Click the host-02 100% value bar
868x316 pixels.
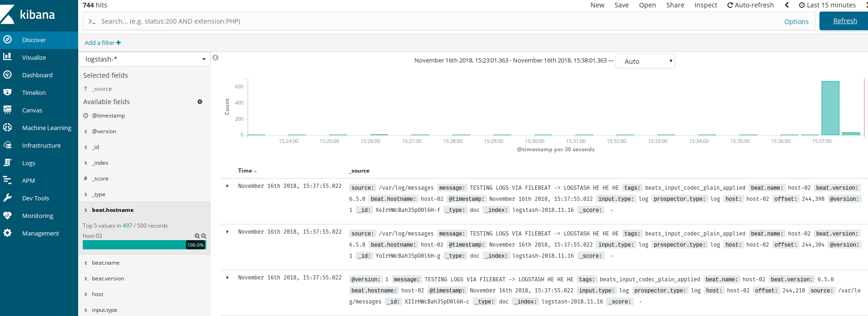pos(144,245)
